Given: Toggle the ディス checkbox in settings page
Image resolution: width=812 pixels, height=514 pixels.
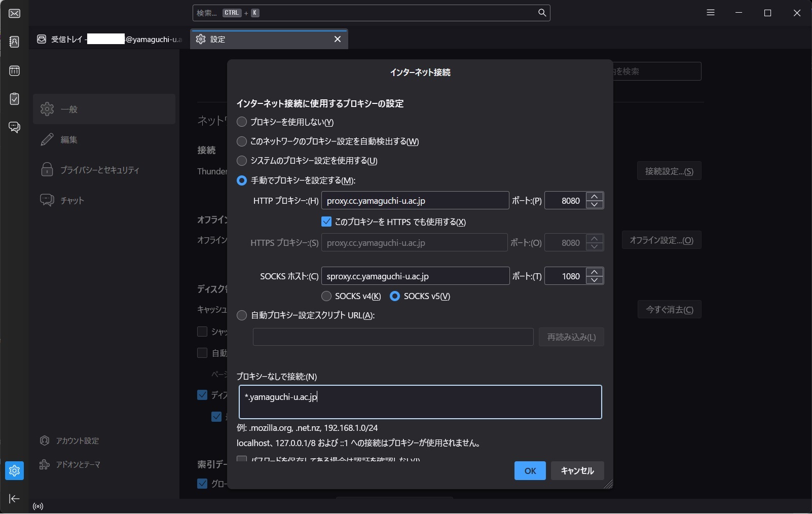Looking at the screenshot, I should [202, 395].
